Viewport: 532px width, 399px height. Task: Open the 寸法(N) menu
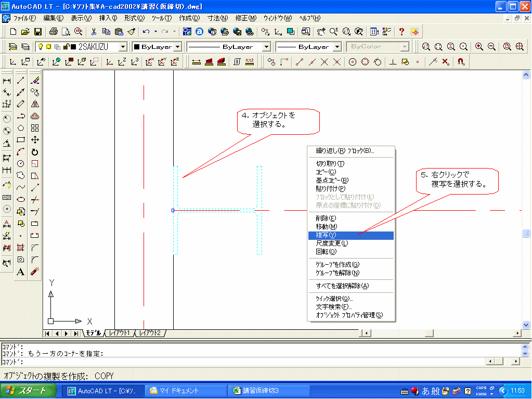pos(217,18)
